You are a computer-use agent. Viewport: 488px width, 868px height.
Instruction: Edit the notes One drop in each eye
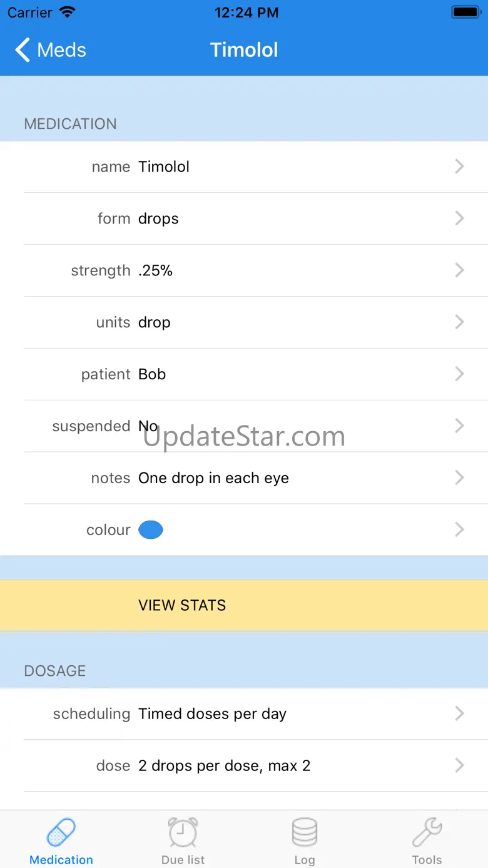[213, 478]
